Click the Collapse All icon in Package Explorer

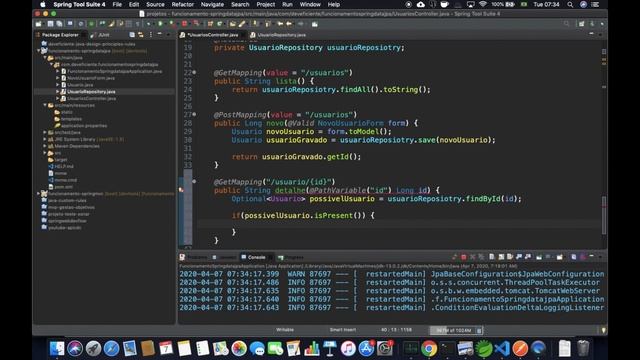132,35
